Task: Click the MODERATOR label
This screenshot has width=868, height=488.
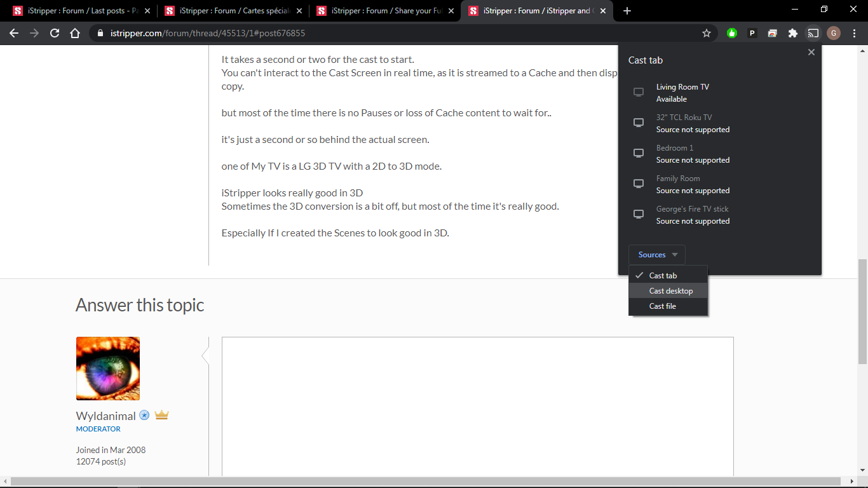Action: point(98,429)
